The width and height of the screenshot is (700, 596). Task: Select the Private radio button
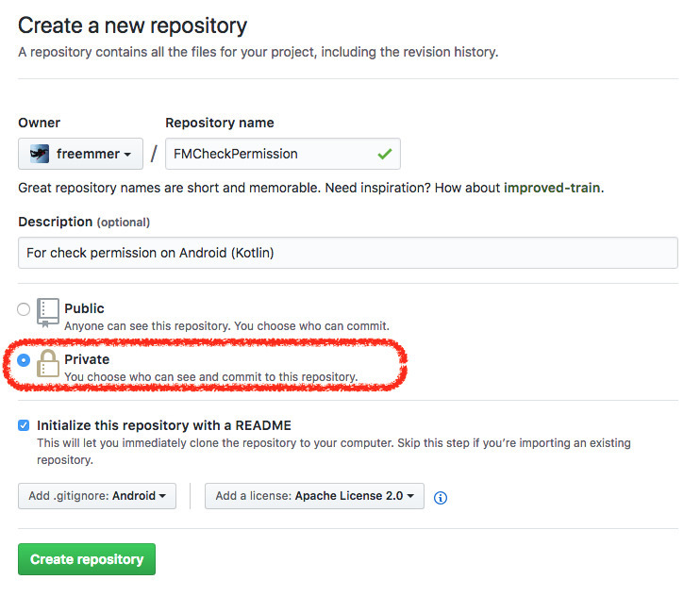click(24, 360)
